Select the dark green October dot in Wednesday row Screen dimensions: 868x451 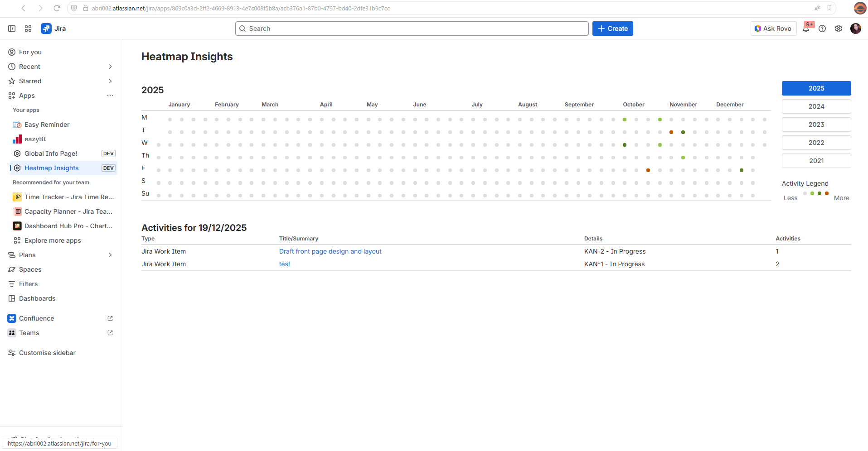tap(625, 145)
